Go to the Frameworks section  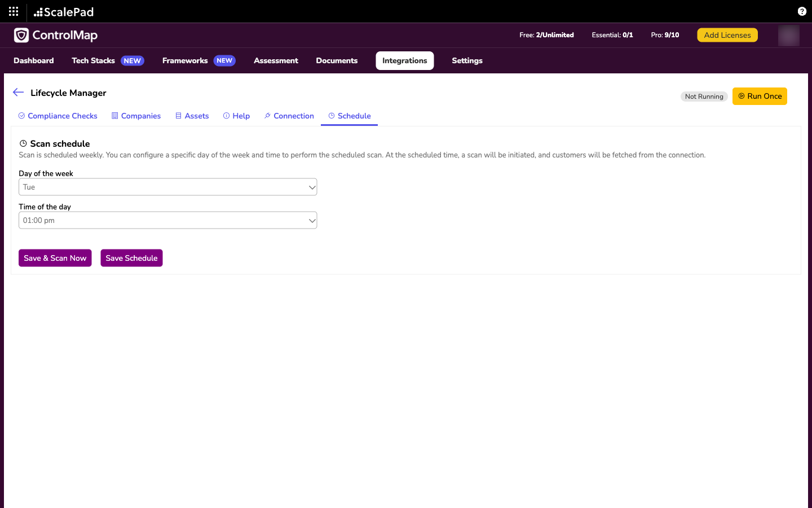pyautogui.click(x=185, y=60)
